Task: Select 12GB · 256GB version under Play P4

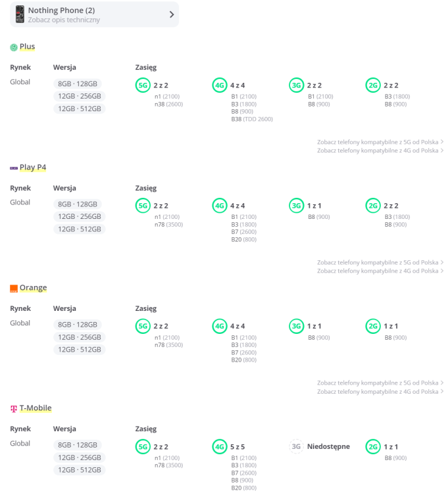Action: tap(80, 217)
